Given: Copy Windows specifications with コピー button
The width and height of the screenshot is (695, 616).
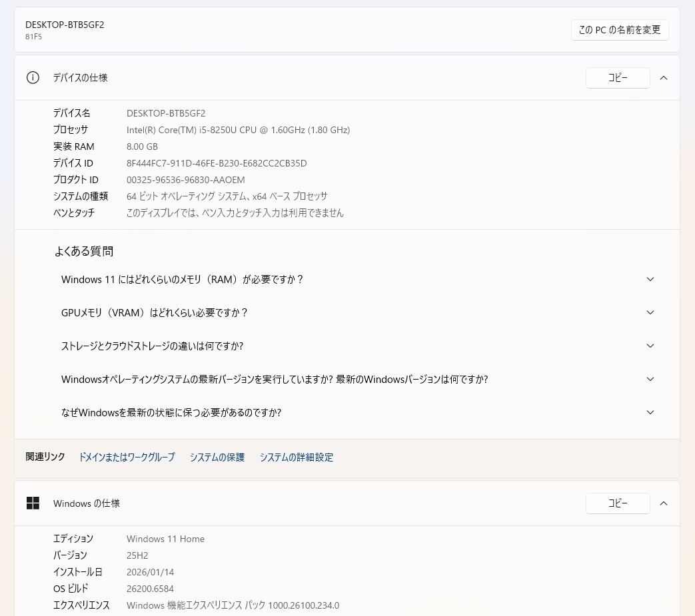Looking at the screenshot, I should pyautogui.click(x=618, y=503).
